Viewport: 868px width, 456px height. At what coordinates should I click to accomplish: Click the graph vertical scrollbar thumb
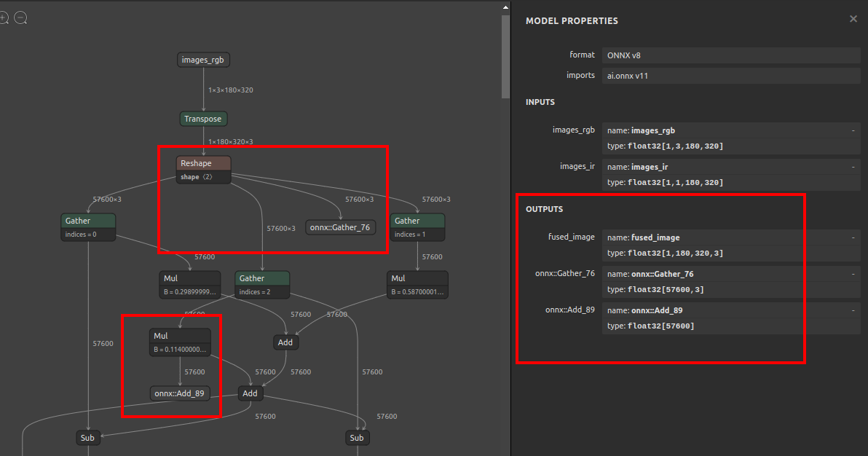(x=505, y=57)
